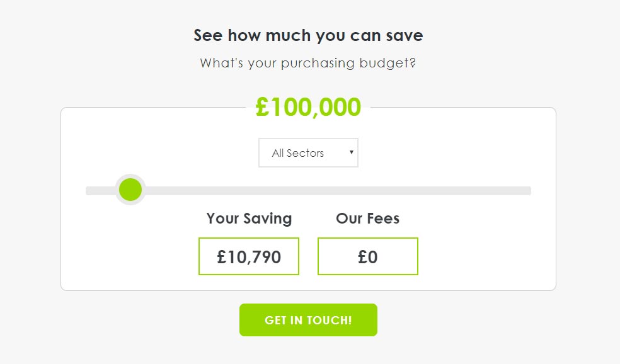Select the £0 fees value box
This screenshot has height=364, width=620.
point(367,256)
